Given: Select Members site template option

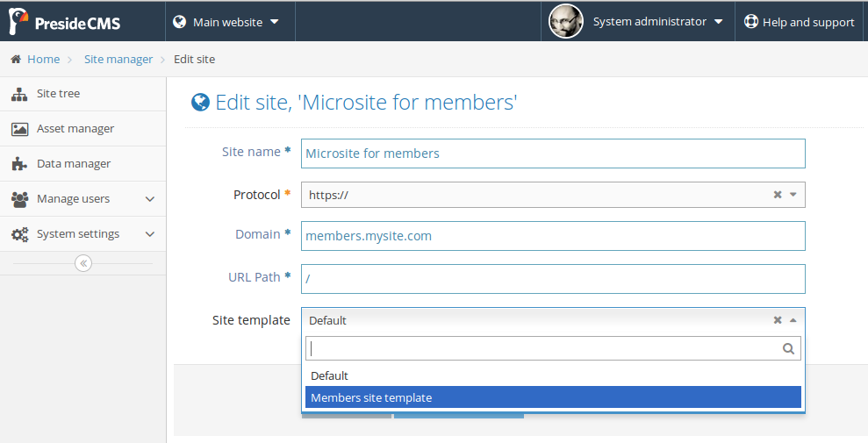Looking at the screenshot, I should click(x=553, y=397).
